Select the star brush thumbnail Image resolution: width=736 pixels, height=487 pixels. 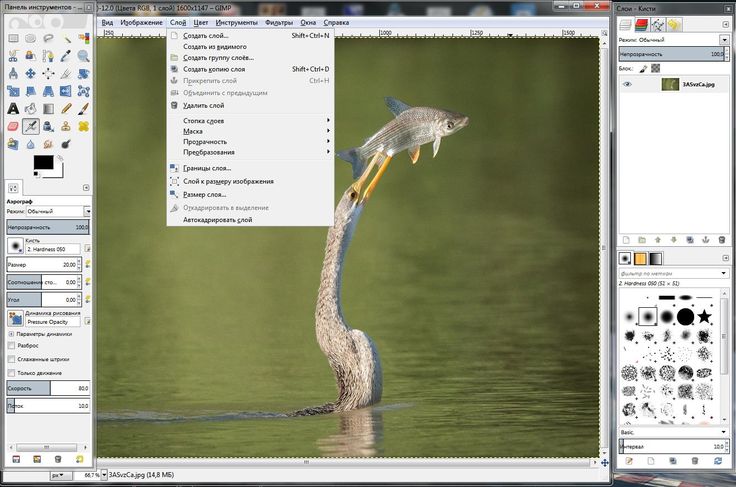[x=704, y=316]
